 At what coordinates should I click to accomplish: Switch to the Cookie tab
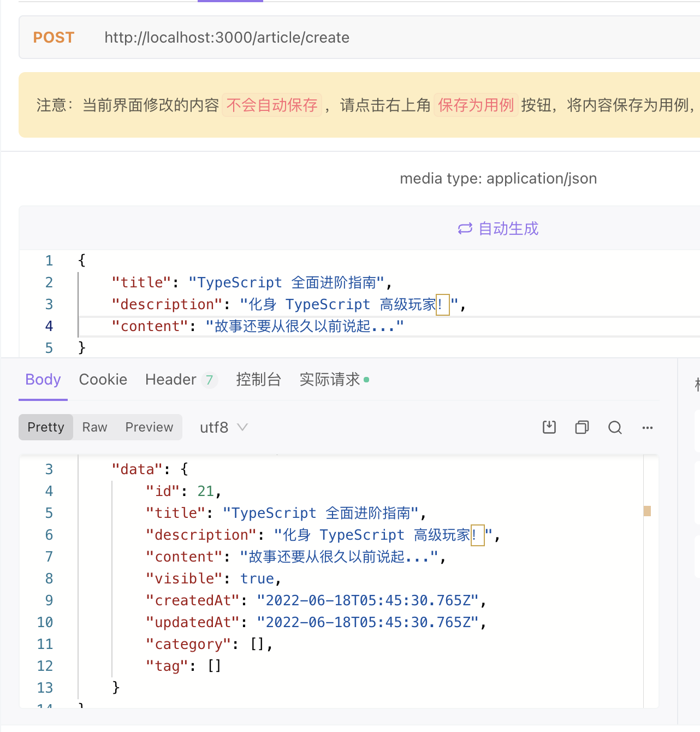(x=103, y=380)
